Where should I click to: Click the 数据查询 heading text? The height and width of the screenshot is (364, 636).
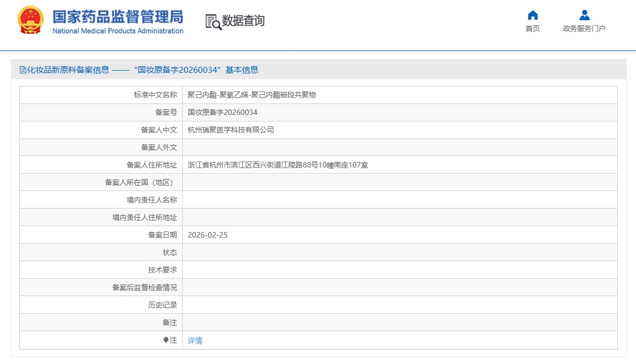[243, 21]
